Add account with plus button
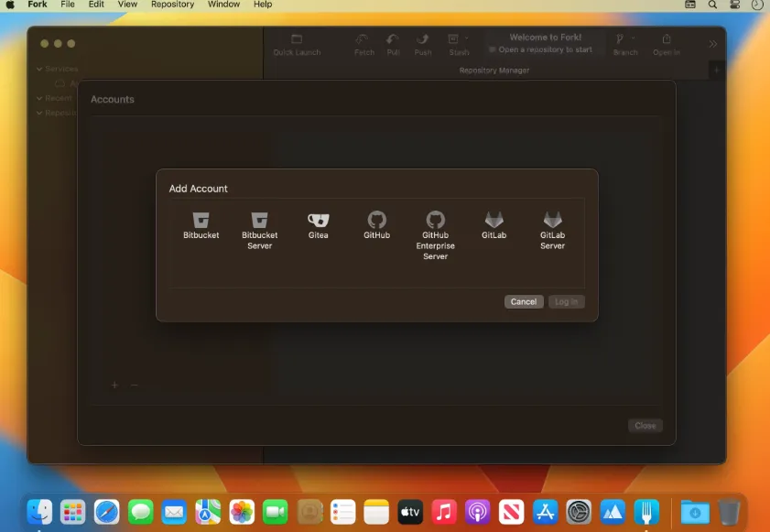This screenshot has width=770, height=532. tap(114, 385)
